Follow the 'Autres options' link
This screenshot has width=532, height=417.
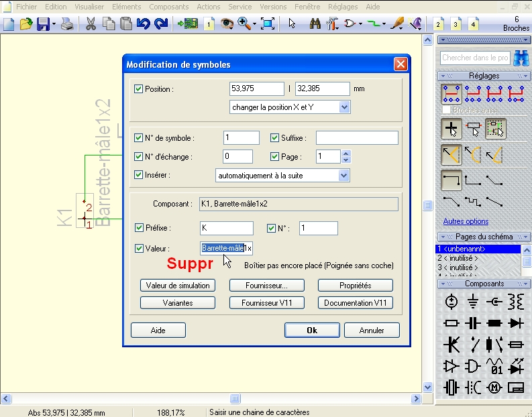(x=466, y=221)
